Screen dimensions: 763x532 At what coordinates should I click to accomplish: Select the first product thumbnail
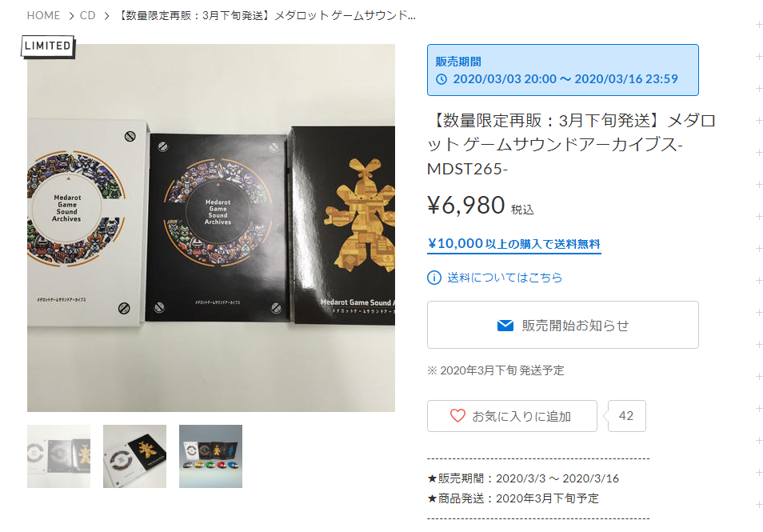(58, 456)
